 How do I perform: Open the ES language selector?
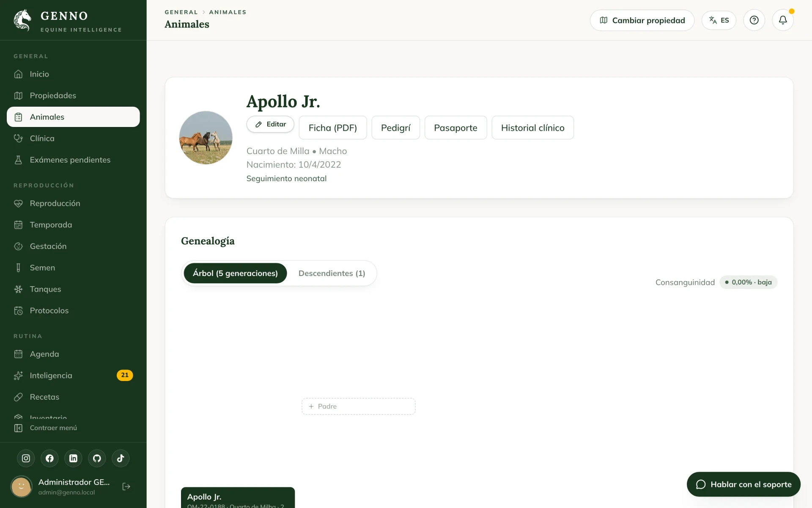719,20
